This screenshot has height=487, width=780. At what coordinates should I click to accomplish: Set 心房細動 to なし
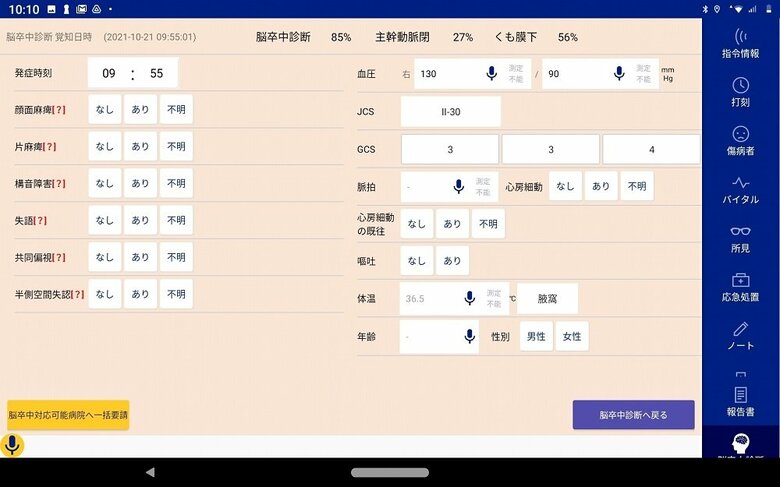[565, 186]
